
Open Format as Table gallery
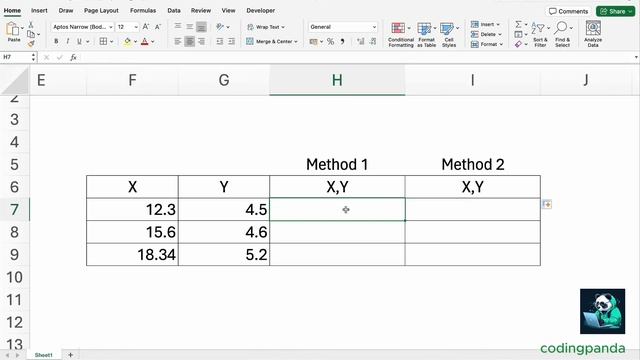coord(426,35)
